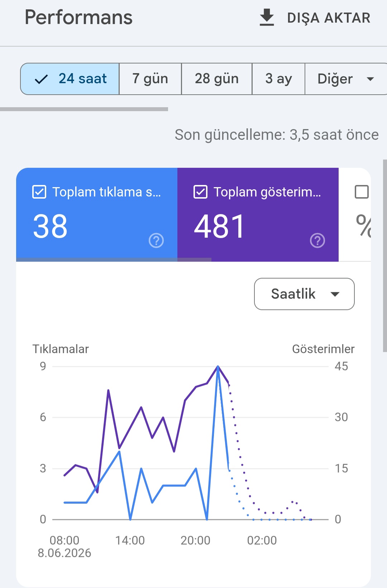Screen dimensions: 387x588
Task: Click the arrow beside Saatlik
Action: pyautogui.click(x=335, y=294)
